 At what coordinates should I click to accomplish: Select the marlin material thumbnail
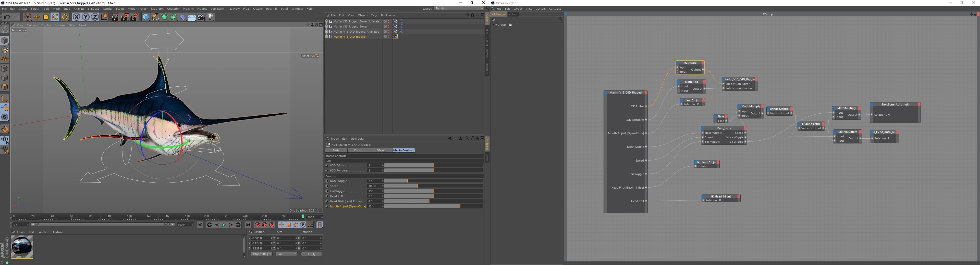click(x=22, y=247)
